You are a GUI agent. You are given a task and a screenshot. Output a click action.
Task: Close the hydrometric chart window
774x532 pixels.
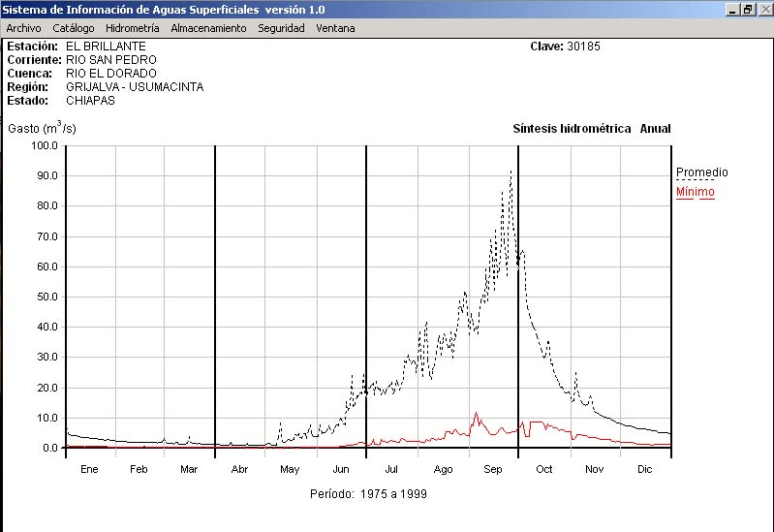(763, 10)
